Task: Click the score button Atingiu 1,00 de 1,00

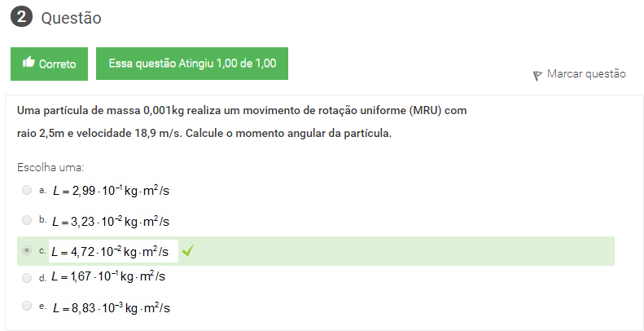Action: click(191, 63)
